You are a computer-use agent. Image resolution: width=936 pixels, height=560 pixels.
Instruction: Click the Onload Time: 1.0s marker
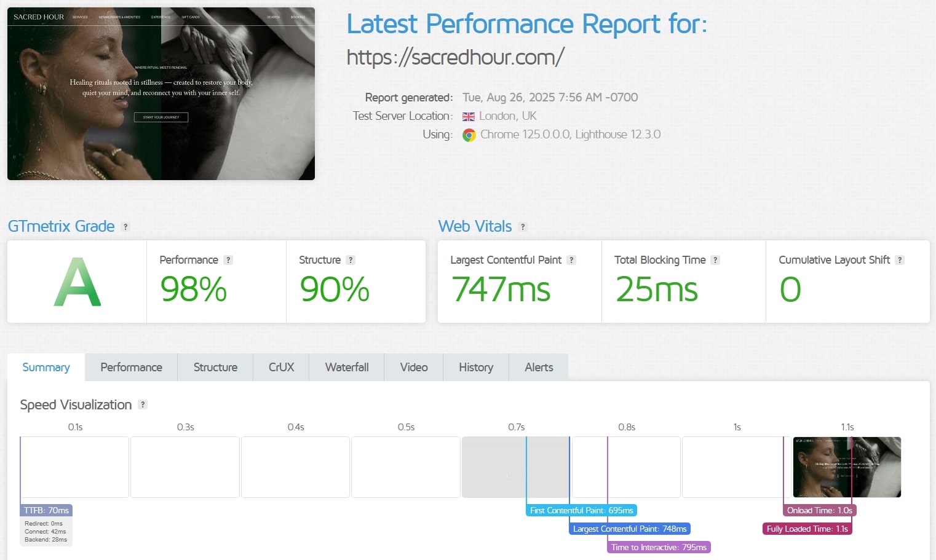(x=820, y=510)
